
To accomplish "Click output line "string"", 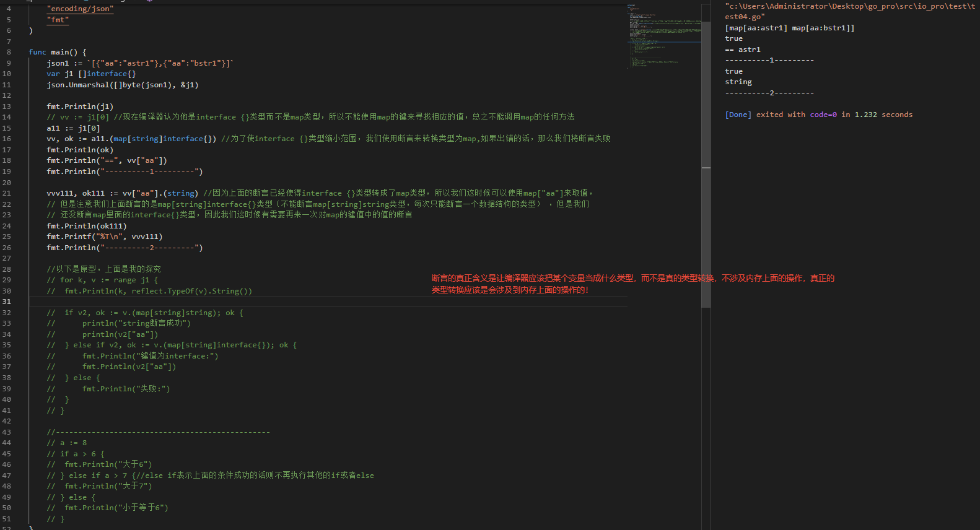I will (x=738, y=82).
